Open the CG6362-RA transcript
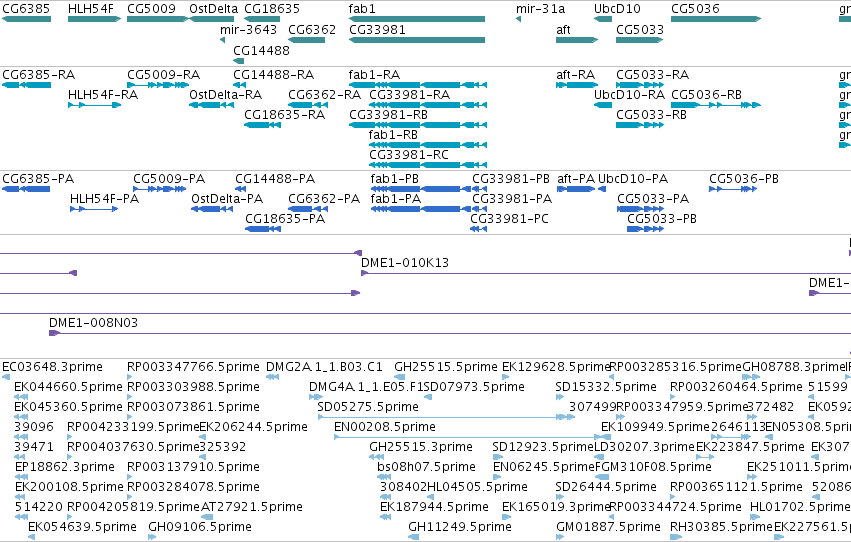 [x=307, y=105]
